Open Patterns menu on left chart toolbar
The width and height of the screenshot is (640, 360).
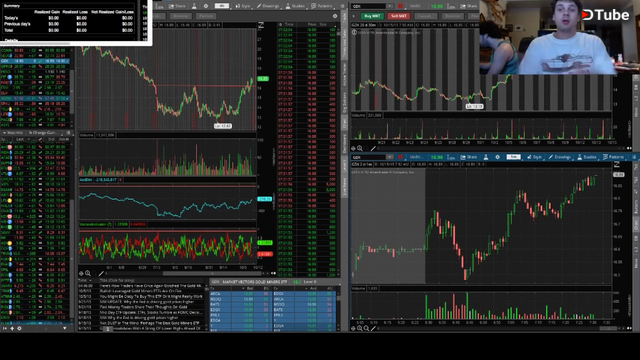(x=322, y=6)
